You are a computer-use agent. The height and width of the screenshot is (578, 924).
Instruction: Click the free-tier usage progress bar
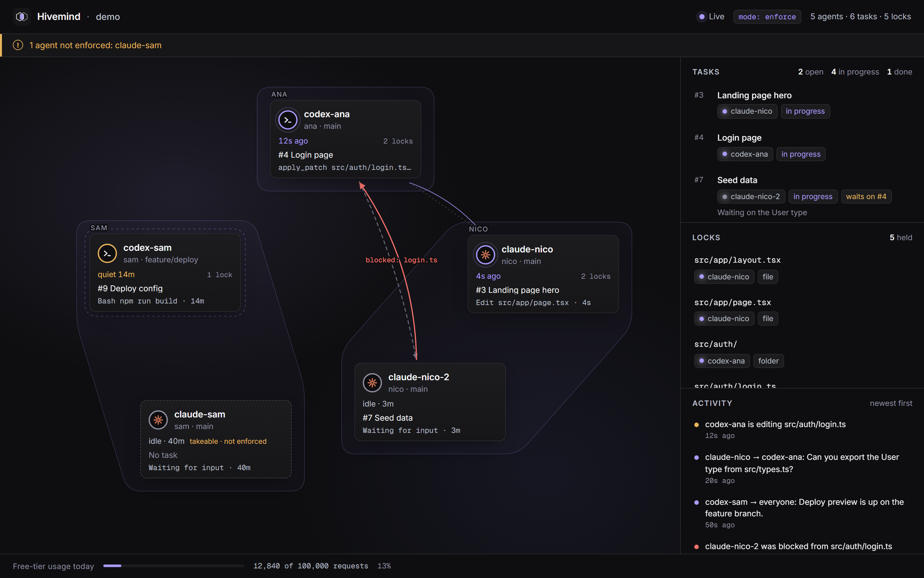coord(174,566)
